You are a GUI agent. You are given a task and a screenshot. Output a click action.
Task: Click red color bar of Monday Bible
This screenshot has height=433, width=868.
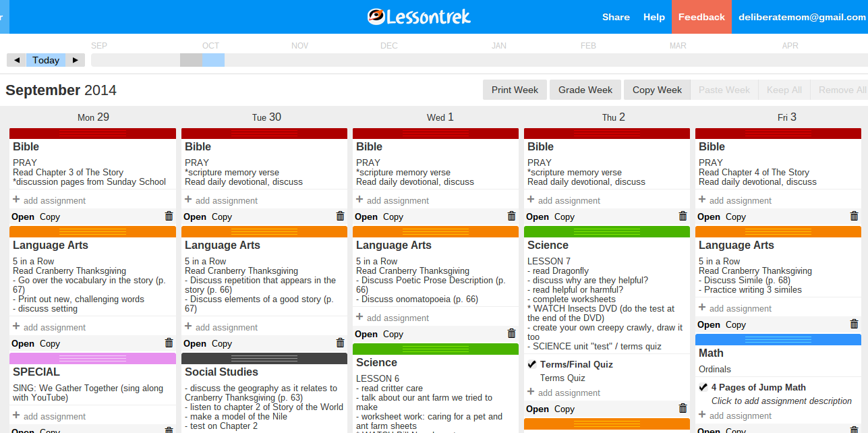tap(93, 134)
